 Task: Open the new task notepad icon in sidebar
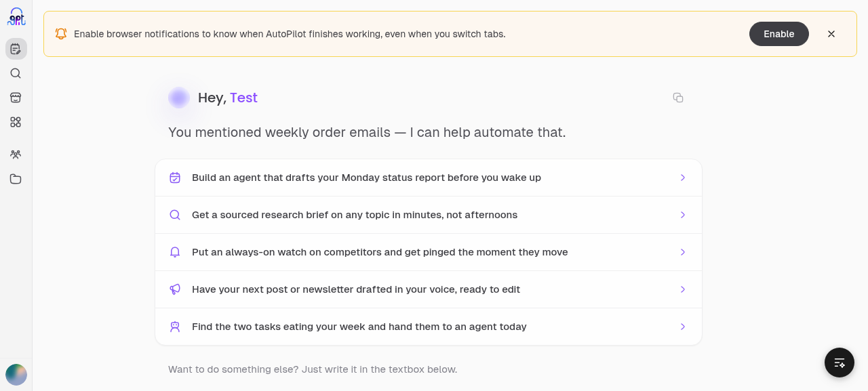[16, 49]
